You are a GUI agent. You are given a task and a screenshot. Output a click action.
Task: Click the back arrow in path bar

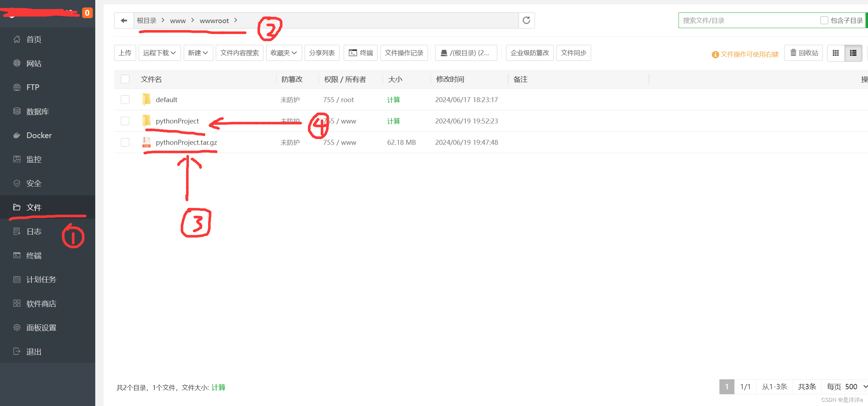click(x=124, y=21)
